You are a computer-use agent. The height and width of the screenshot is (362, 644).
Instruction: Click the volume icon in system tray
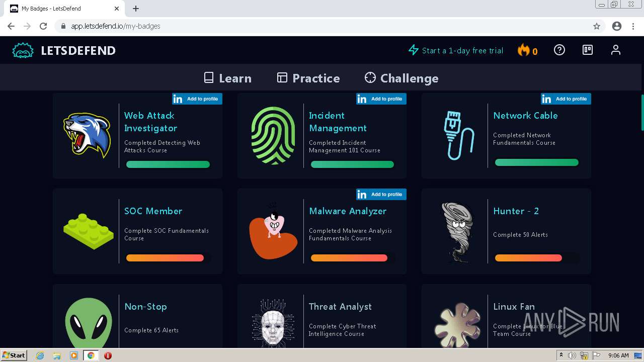click(572, 355)
